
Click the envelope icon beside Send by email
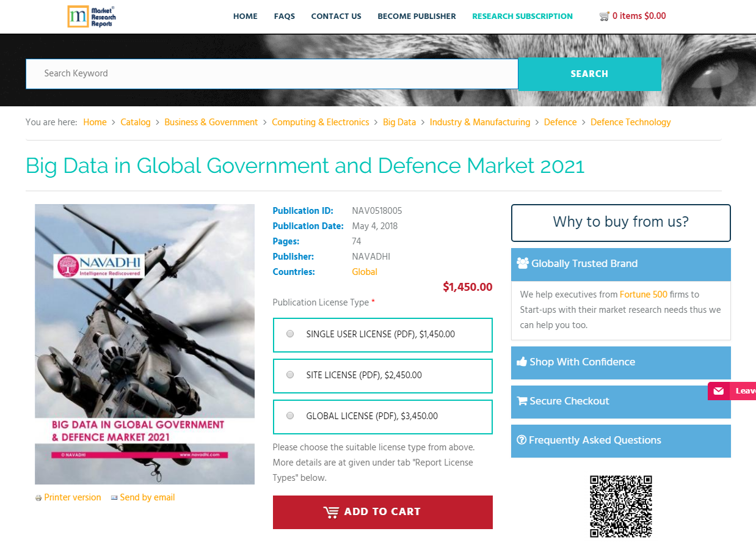point(114,498)
